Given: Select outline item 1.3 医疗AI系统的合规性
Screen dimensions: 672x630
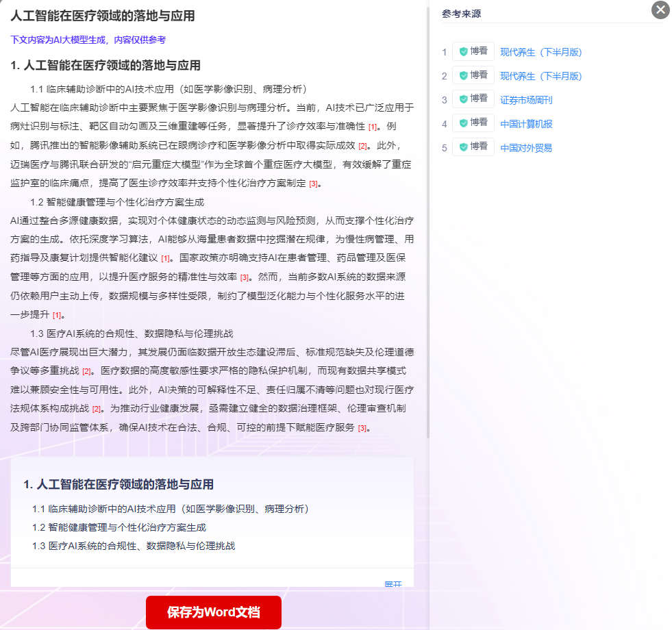Looking at the screenshot, I should [x=133, y=546].
